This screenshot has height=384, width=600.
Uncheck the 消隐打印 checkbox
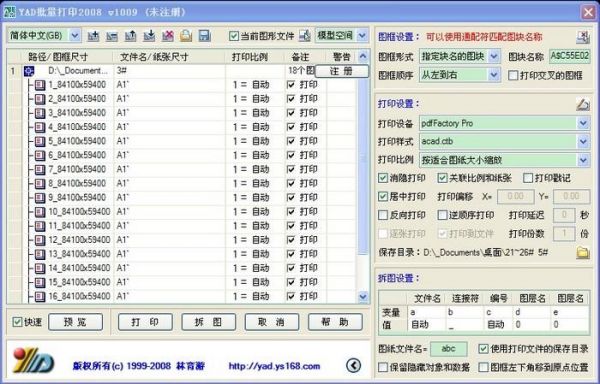click(383, 178)
